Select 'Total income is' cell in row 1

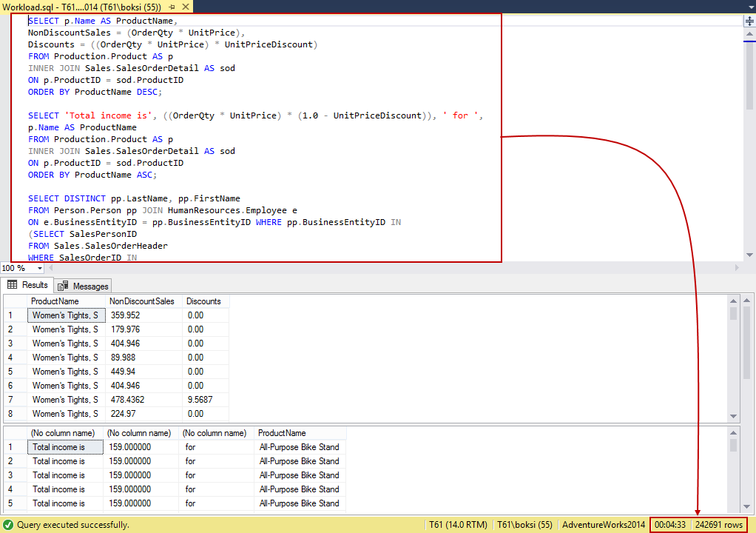(65, 447)
